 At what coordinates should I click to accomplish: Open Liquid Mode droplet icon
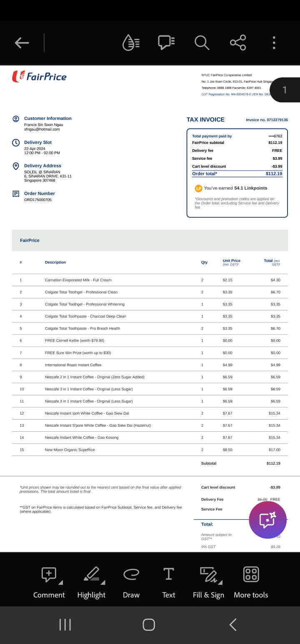(x=131, y=43)
